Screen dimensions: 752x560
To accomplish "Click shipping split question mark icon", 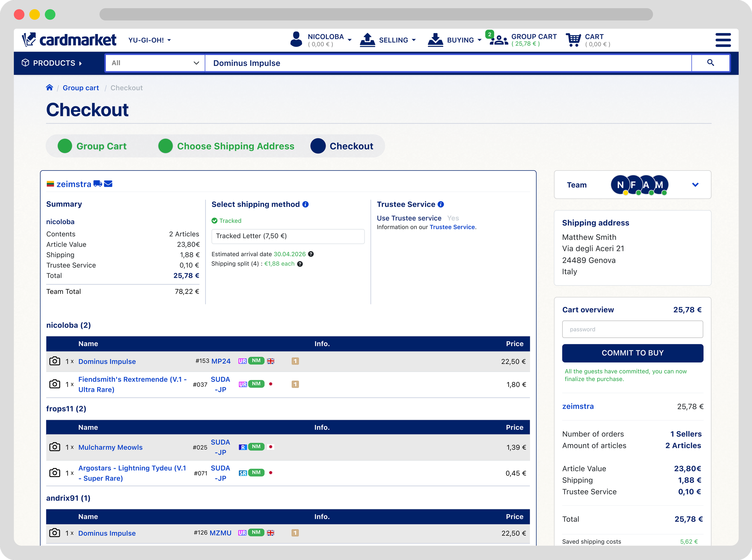I will 300,264.
